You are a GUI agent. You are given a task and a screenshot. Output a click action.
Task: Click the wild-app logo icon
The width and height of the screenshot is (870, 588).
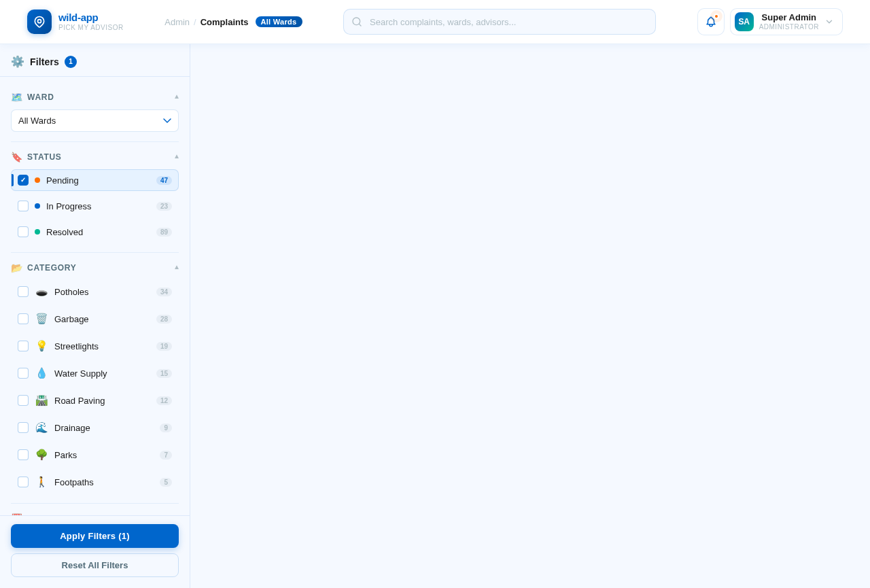coord(39,22)
